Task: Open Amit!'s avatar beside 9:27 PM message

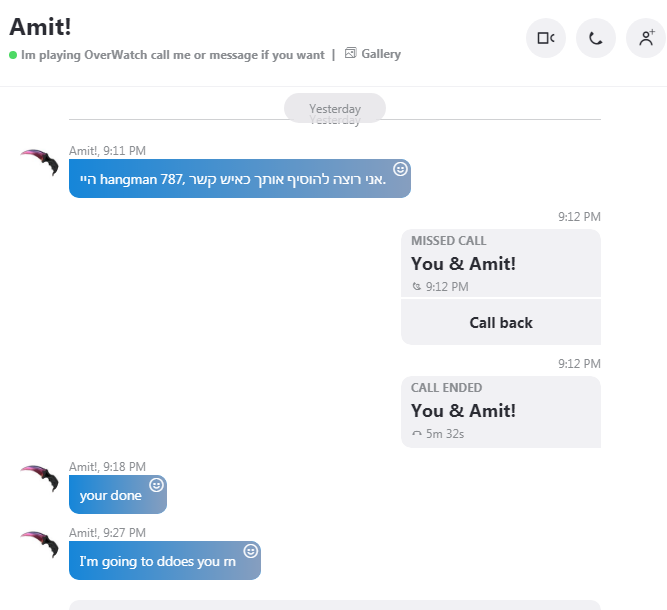Action: 40,544
